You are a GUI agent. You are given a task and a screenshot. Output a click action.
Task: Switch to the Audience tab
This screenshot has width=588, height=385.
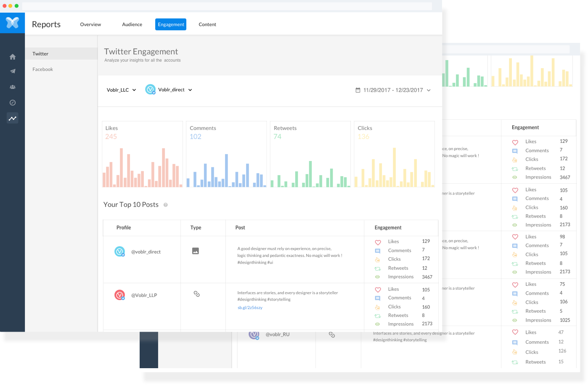(132, 24)
